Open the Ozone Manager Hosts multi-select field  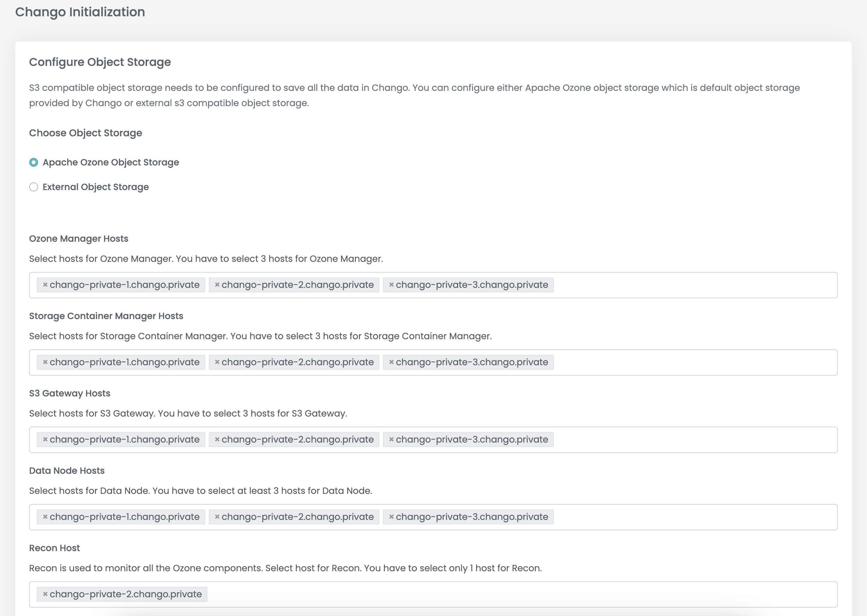[x=433, y=285]
